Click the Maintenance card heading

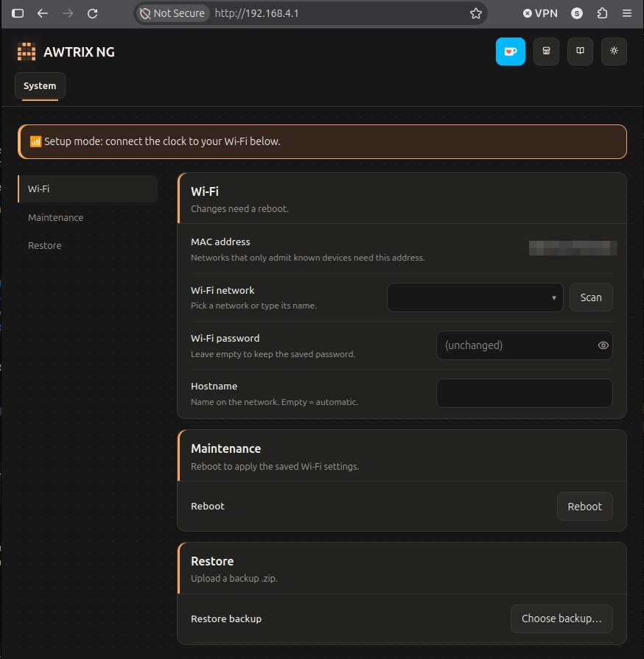pos(226,449)
